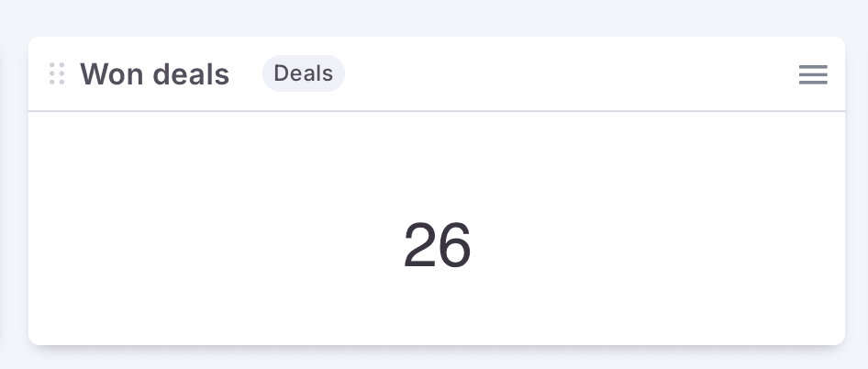
Task: Open the Deals category pill
Action: tap(304, 73)
